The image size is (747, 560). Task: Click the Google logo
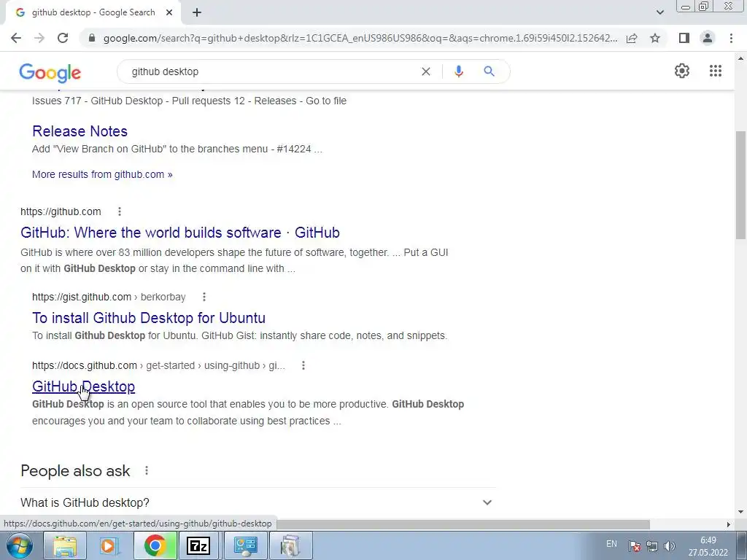click(50, 73)
